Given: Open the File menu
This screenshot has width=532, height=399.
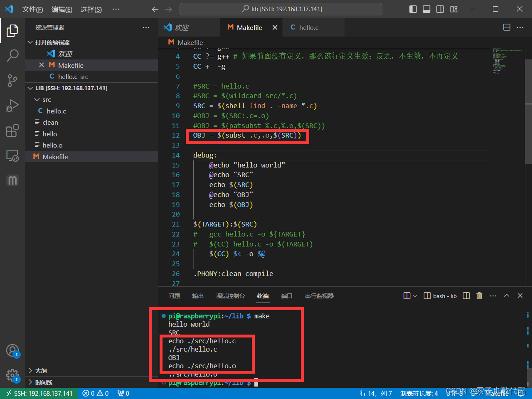Looking at the screenshot, I should coord(32,9).
